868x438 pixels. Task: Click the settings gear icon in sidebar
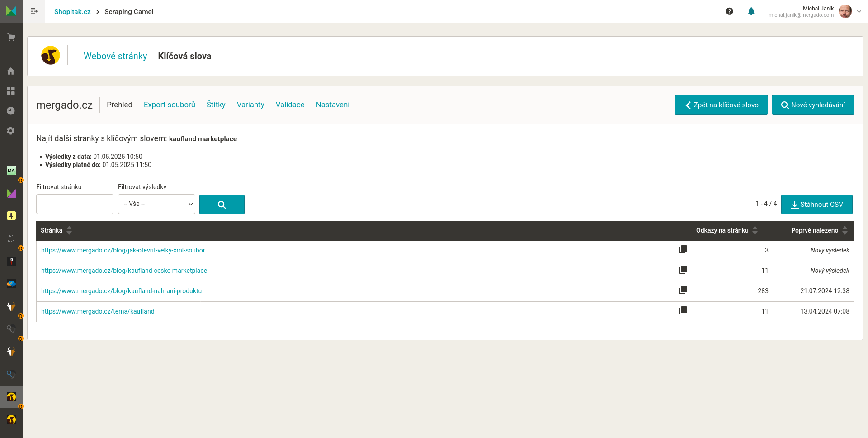point(11,131)
